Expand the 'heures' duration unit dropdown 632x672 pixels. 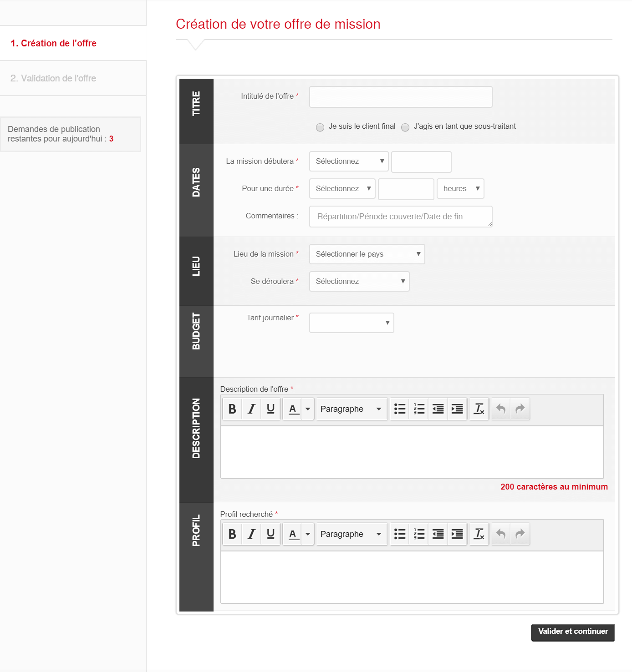[x=460, y=189]
